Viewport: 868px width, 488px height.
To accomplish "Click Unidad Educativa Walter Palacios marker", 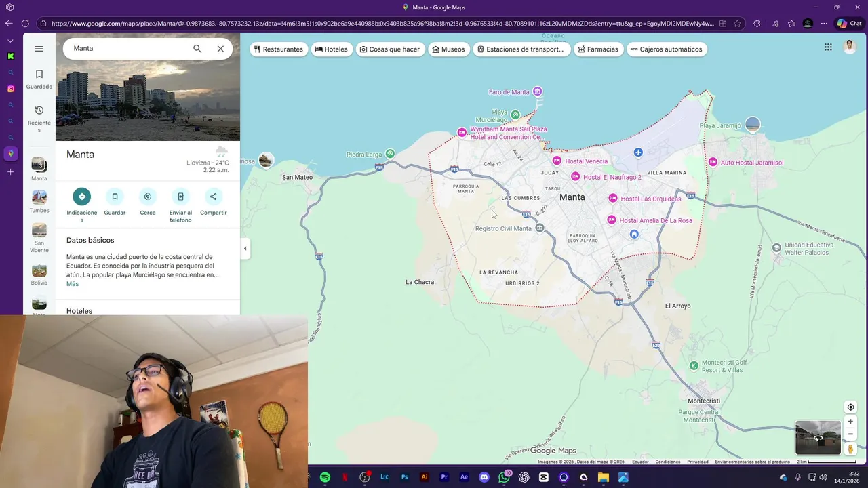I will pos(777,248).
